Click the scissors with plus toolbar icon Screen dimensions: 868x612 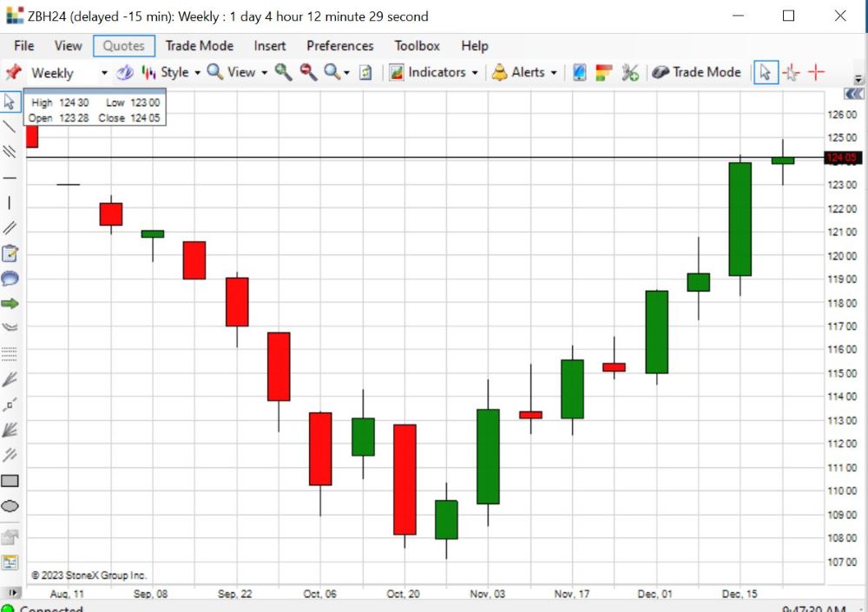(x=631, y=73)
